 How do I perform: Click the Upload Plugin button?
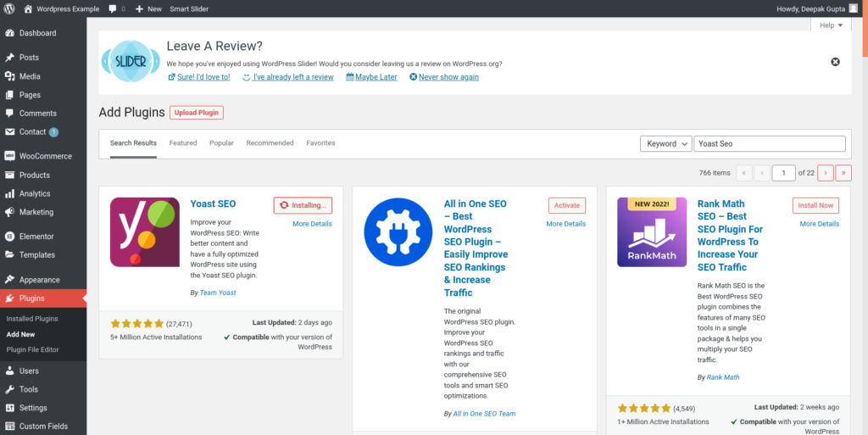pyautogui.click(x=197, y=113)
